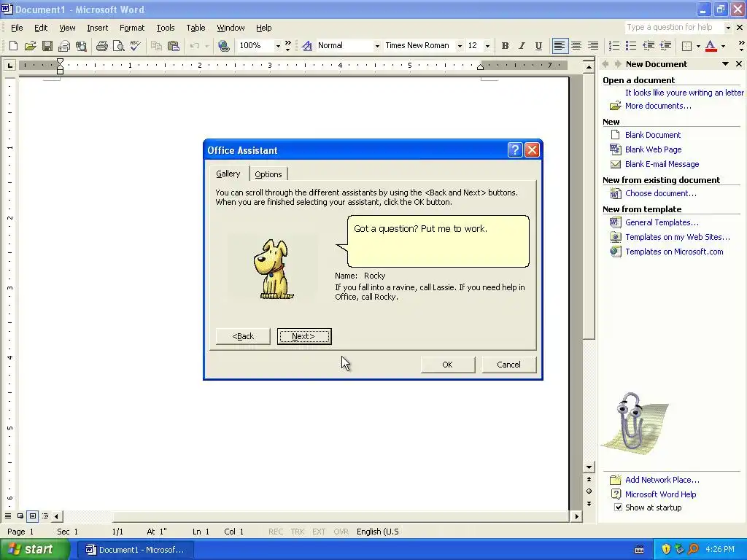This screenshot has width=747, height=560.
Task: Click the Decrease Indent icon
Action: coord(649,46)
